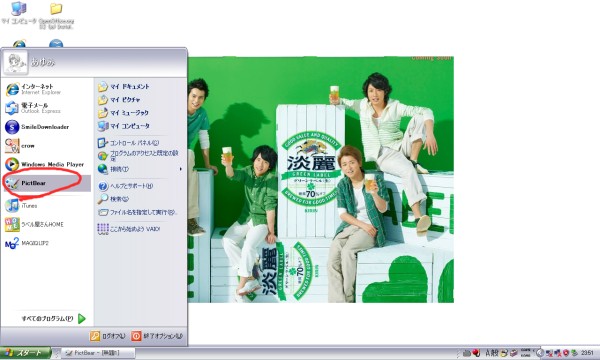600x360 pixels.
Task: Open the label maker HOME program
Action: pos(47,224)
